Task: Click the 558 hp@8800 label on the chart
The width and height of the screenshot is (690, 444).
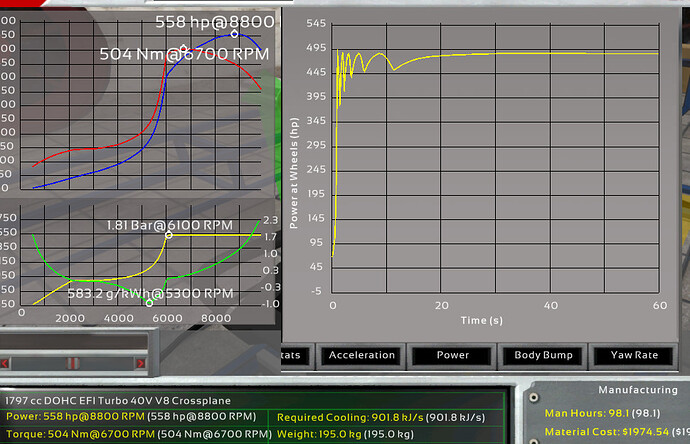Action: [x=216, y=20]
